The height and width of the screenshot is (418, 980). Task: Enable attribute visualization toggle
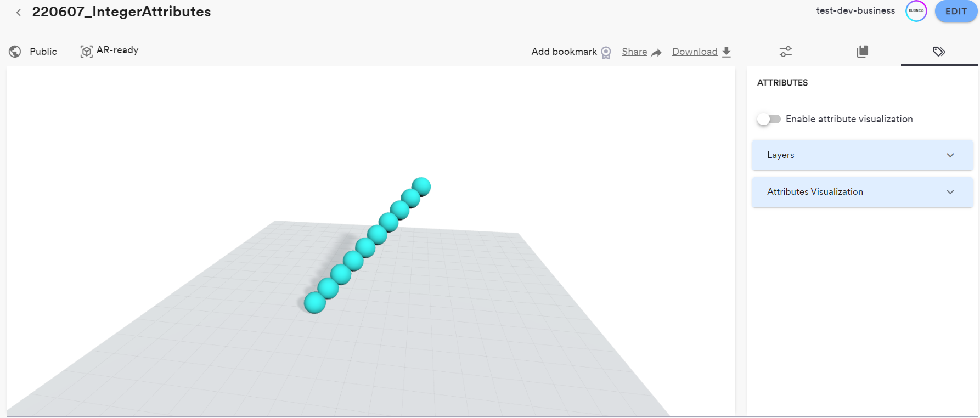click(768, 119)
